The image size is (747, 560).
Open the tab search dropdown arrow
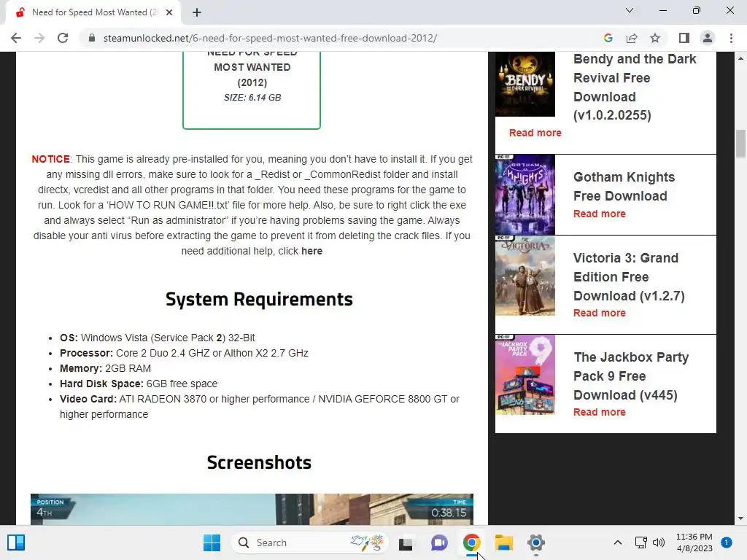coord(630,10)
